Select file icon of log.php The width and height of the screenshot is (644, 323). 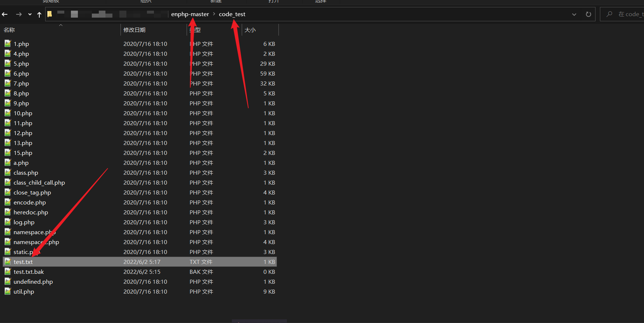tap(8, 222)
